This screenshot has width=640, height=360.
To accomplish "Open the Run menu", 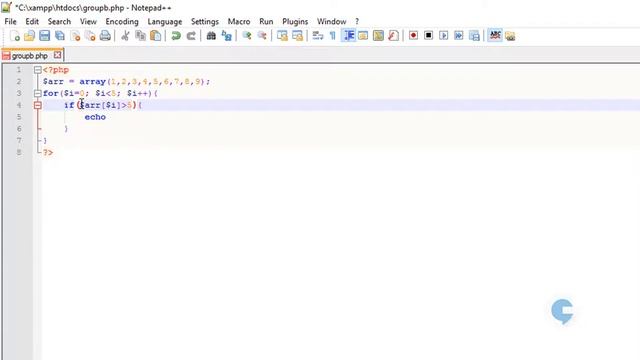I will [x=266, y=22].
